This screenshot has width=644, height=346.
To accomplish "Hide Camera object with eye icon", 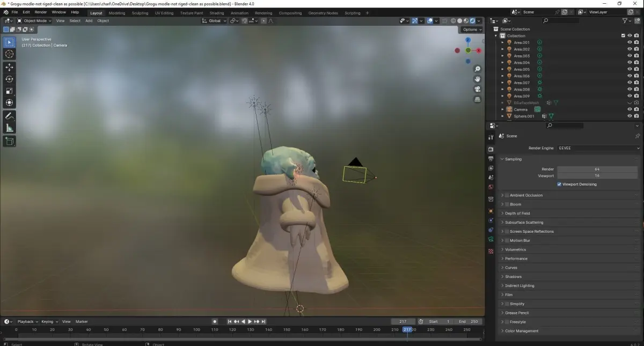I will point(630,109).
